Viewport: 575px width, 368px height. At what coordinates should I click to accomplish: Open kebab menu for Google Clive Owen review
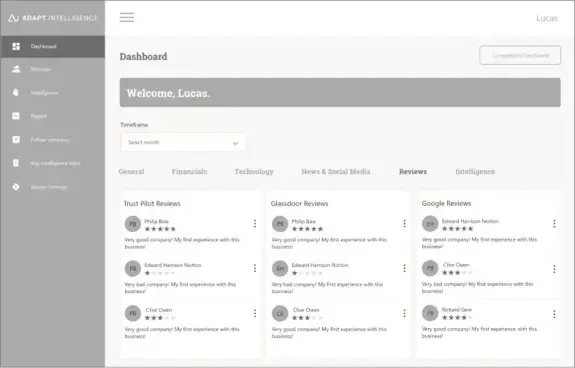point(554,269)
